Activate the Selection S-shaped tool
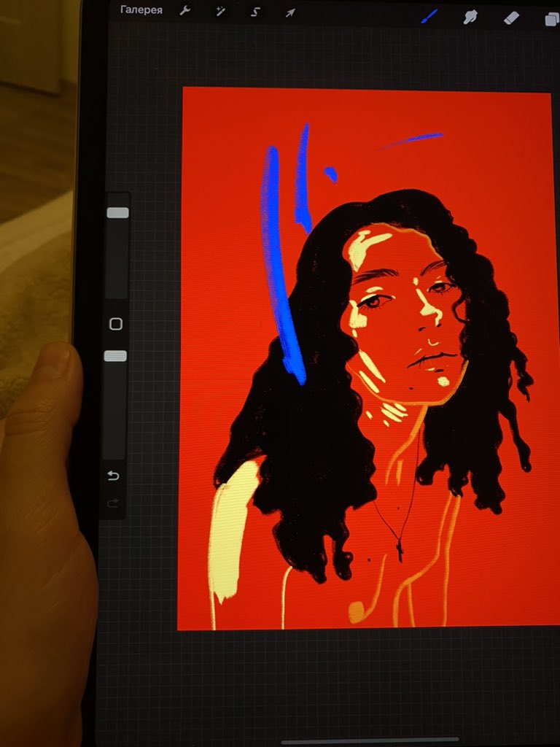This screenshot has height=747, width=560. (255, 12)
